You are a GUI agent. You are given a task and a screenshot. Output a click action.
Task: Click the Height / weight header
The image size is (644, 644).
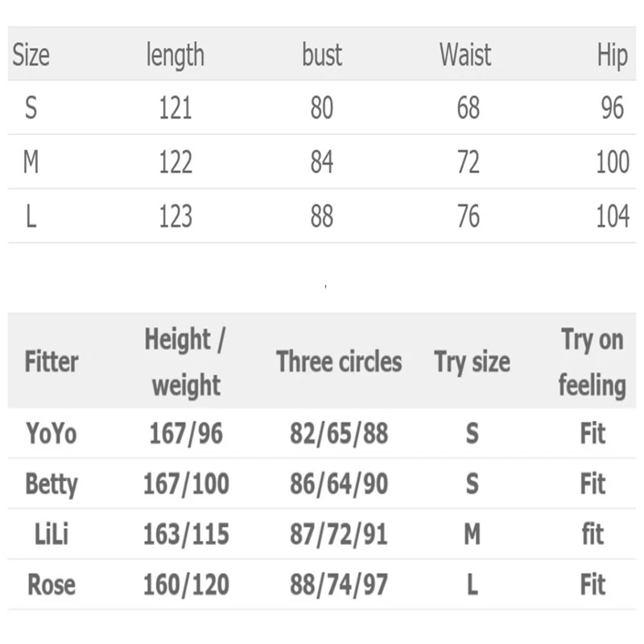tap(185, 362)
